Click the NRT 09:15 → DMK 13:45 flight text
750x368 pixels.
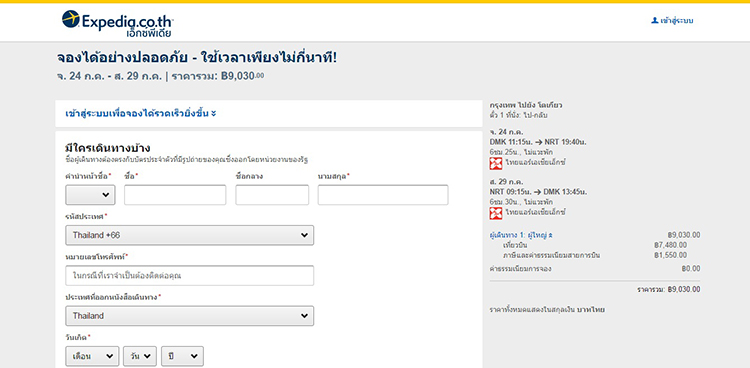click(538, 192)
